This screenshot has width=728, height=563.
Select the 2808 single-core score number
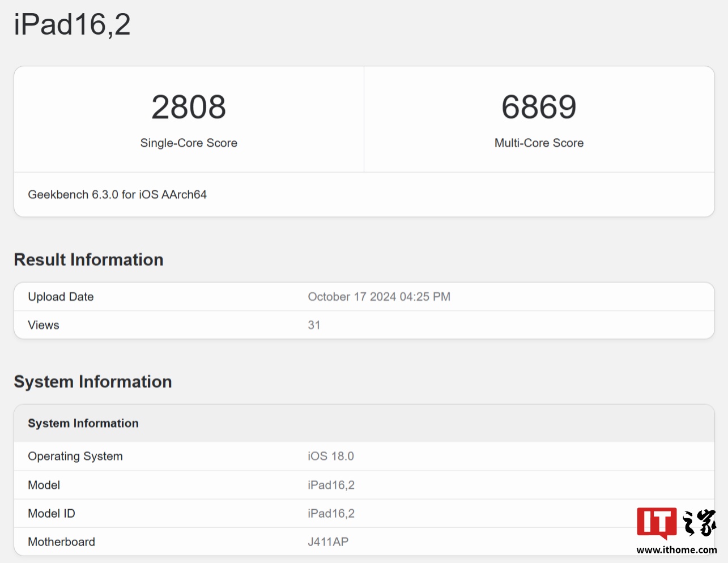189,107
